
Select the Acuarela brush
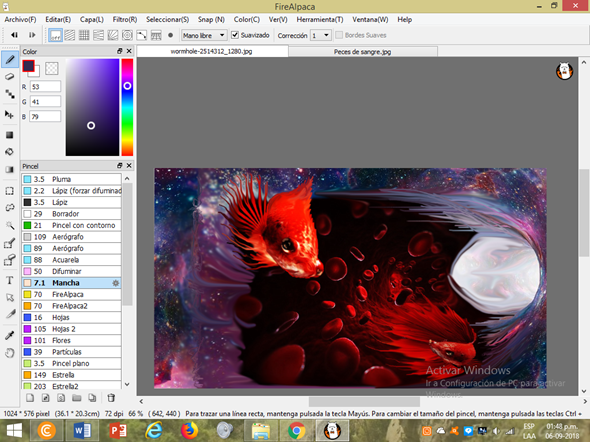coord(71,260)
